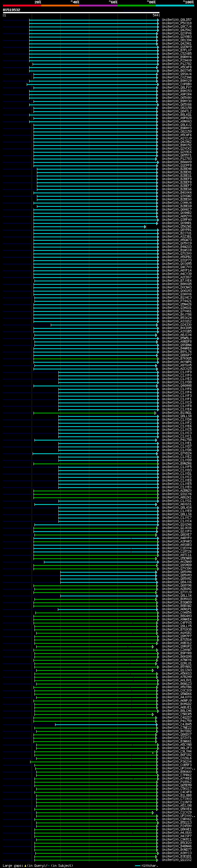Screen dimensions: 197x868
Task: Open UniRef100_P24590 hit
Action: point(176,826)
